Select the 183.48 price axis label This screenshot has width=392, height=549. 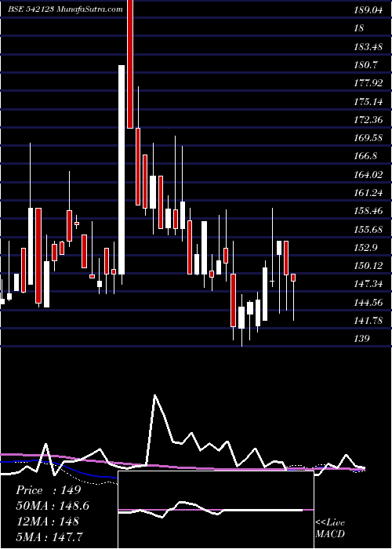368,46
